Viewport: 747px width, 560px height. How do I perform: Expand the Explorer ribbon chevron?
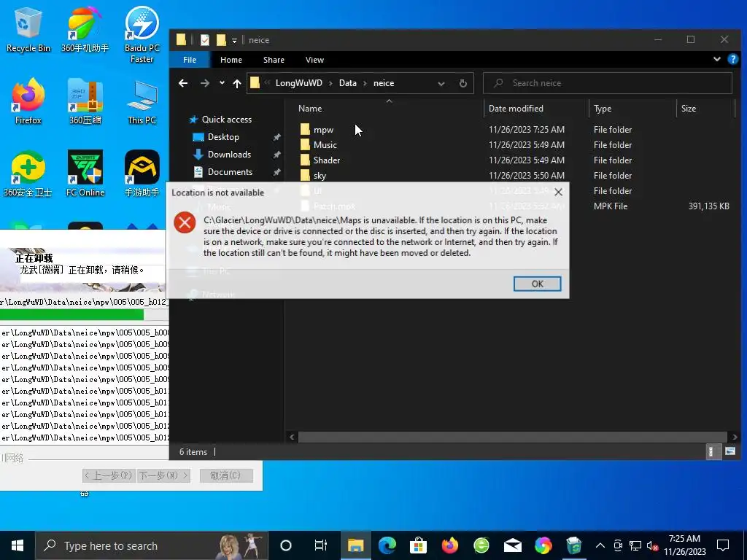pos(716,60)
